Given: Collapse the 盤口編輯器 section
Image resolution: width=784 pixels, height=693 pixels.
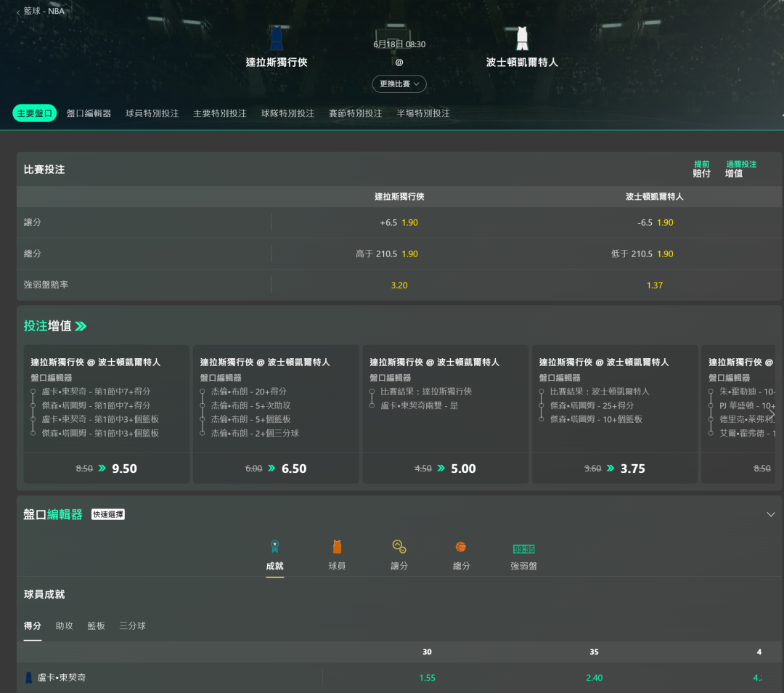Looking at the screenshot, I should 771,514.
